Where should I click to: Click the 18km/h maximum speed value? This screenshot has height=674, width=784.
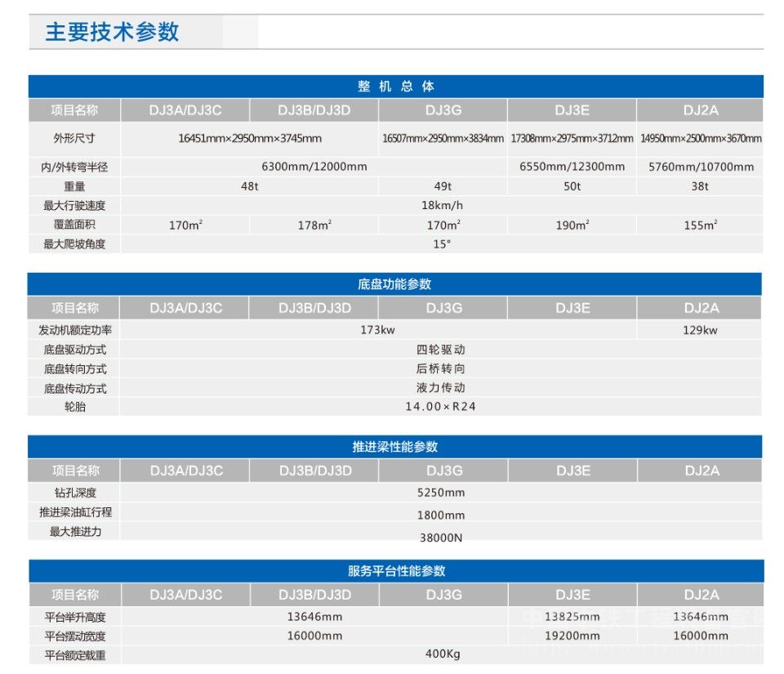442,205
